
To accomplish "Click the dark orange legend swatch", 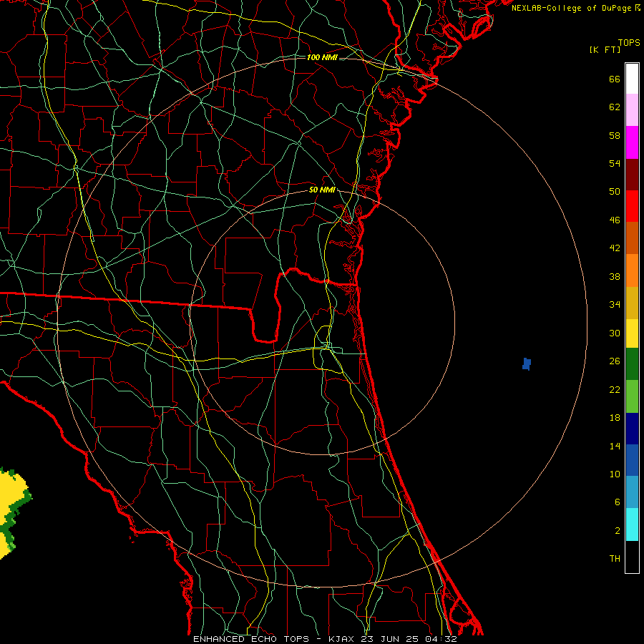I will click(632, 238).
